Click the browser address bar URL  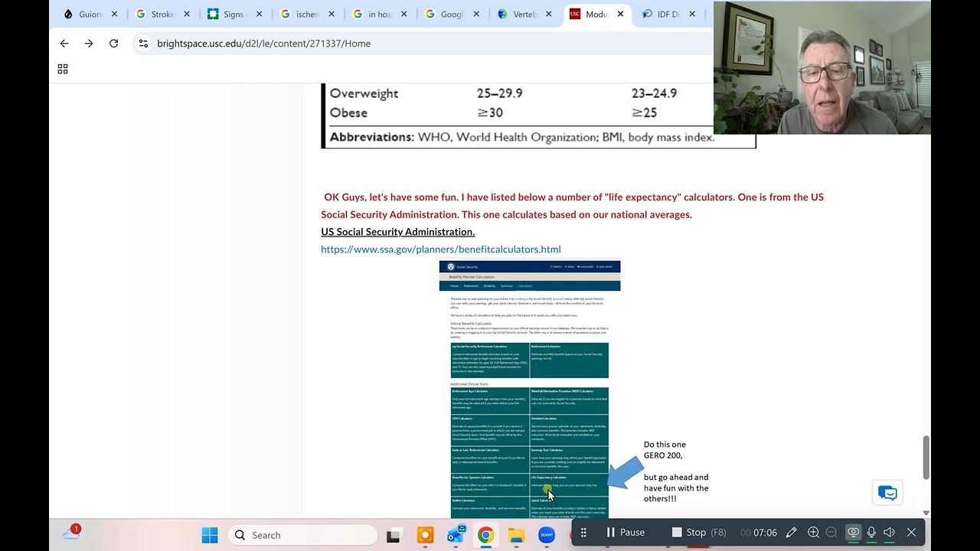pyautogui.click(x=264, y=44)
